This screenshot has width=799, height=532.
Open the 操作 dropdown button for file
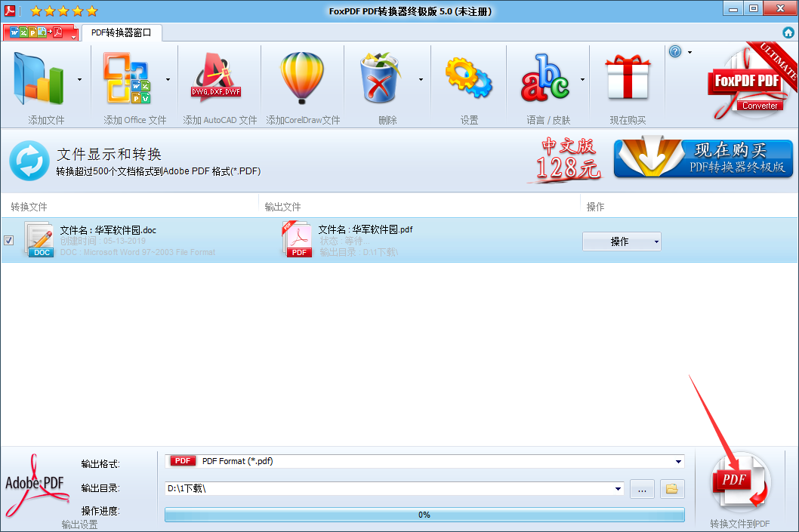click(x=622, y=241)
